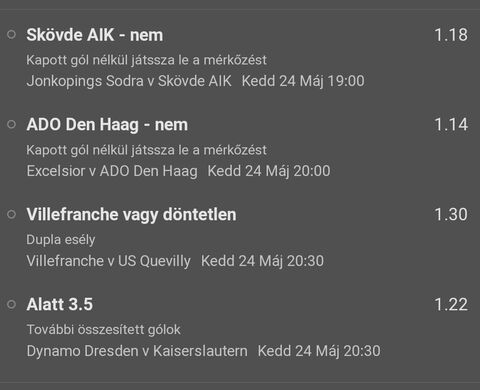Image resolution: width=480 pixels, height=390 pixels.
Task: Click the 1.30 odds value
Action: (x=451, y=214)
